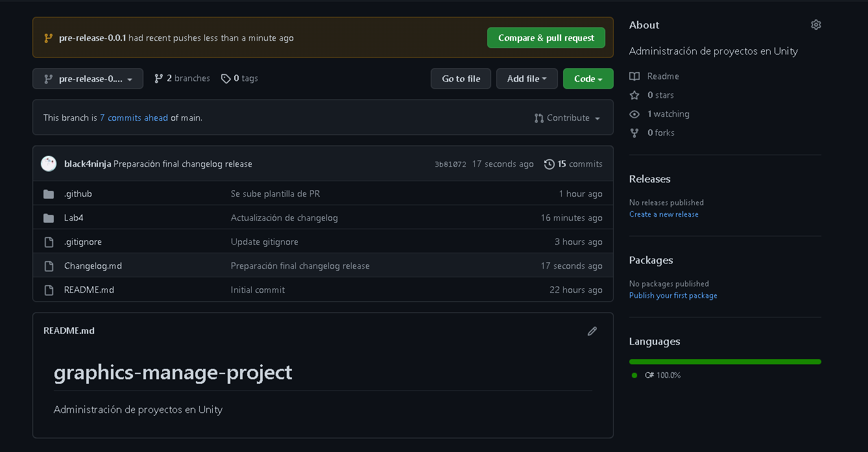
Task: Open commit message Initial commit
Action: pyautogui.click(x=258, y=290)
